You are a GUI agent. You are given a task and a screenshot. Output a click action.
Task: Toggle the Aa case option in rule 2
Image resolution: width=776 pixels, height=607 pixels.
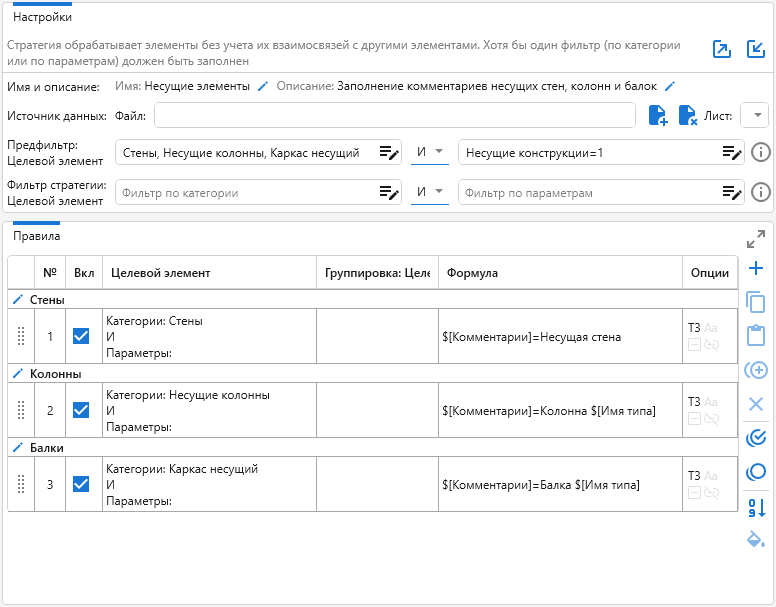click(711, 402)
